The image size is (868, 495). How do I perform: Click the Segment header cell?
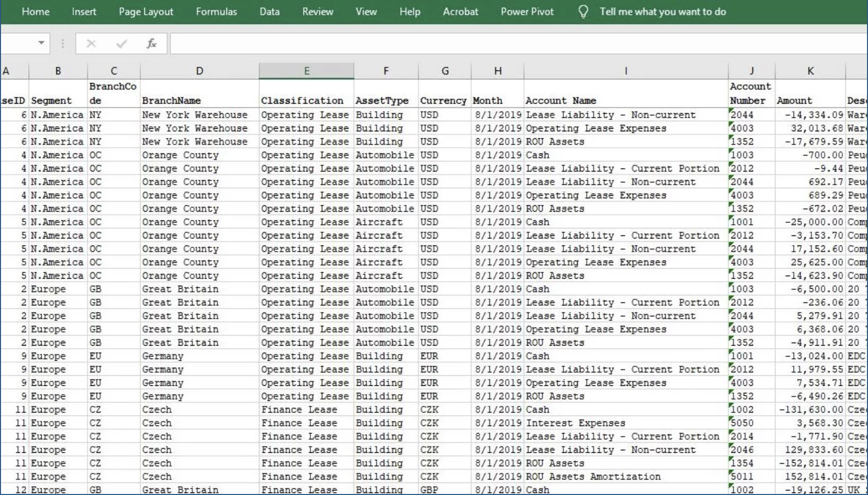point(58,94)
